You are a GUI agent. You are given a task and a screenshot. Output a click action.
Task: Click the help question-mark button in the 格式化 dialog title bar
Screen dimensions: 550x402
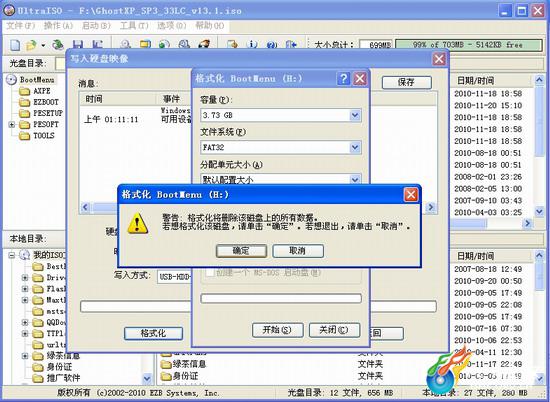(x=343, y=79)
